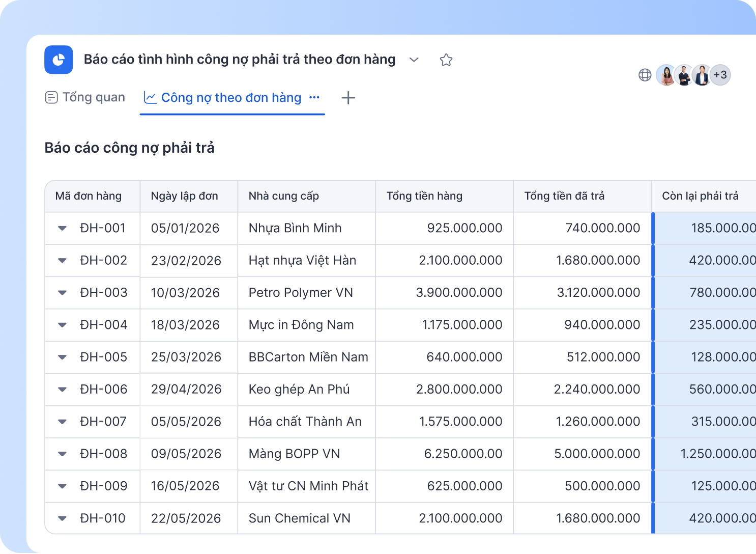The height and width of the screenshot is (554, 756).
Task: Click the plus icon to add tab
Action: 348,98
